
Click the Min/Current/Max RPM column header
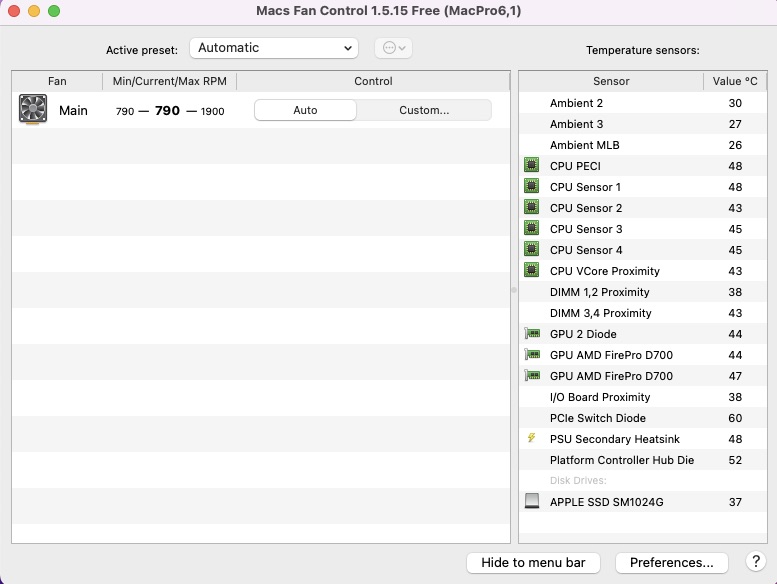(169, 81)
